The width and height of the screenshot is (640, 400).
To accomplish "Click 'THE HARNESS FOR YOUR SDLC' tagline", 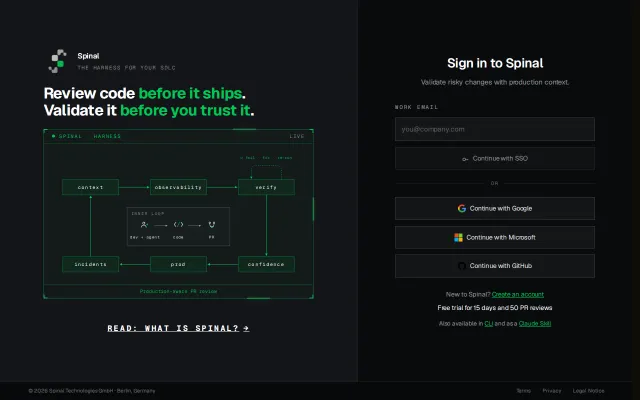I will pos(127,68).
